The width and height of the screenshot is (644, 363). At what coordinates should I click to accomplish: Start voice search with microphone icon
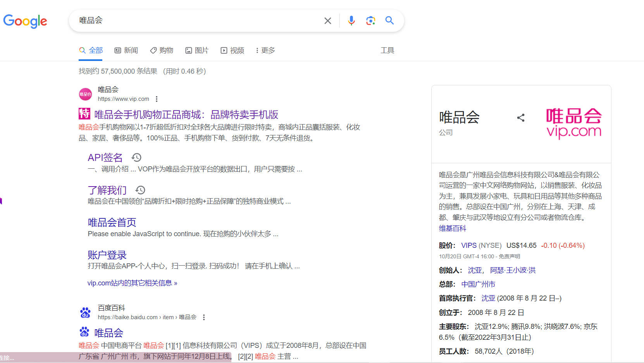pyautogui.click(x=351, y=21)
